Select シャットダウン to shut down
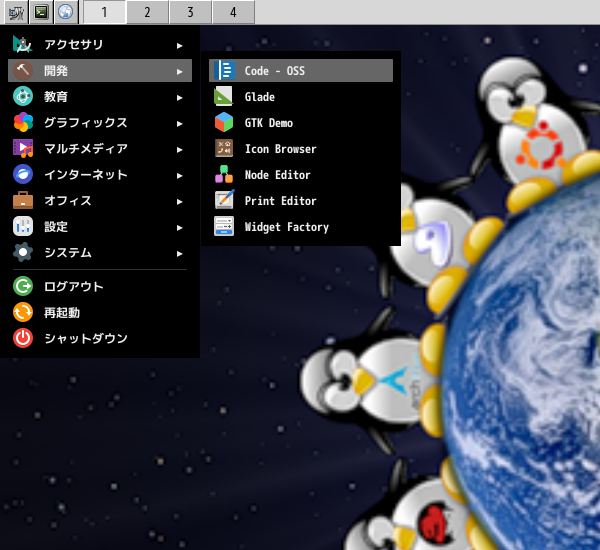The image size is (600, 550). click(85, 339)
